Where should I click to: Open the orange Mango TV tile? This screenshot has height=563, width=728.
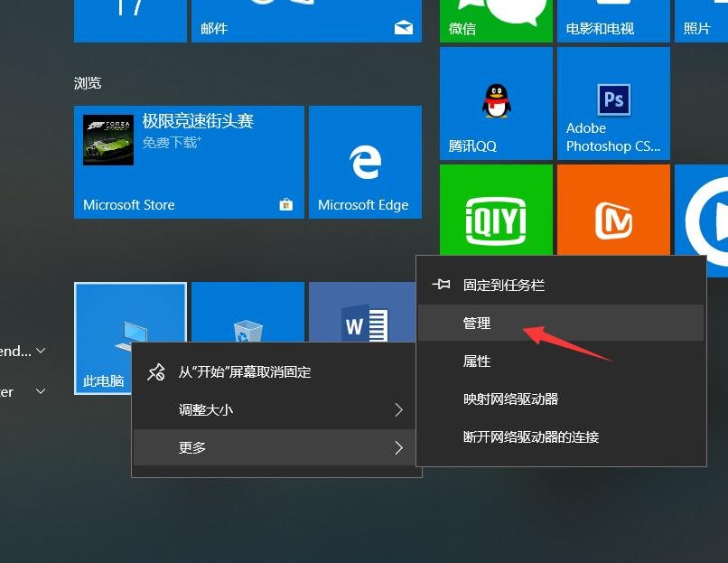point(613,210)
